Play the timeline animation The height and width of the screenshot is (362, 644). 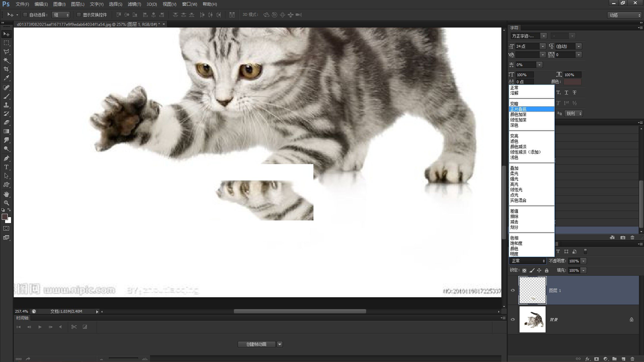point(40,327)
